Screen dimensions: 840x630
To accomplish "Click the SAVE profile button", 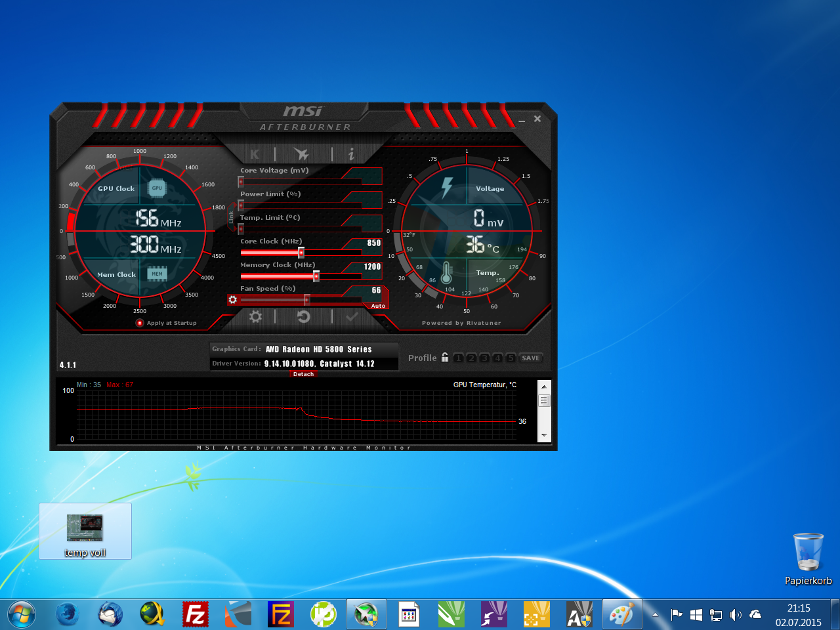I will 531,358.
